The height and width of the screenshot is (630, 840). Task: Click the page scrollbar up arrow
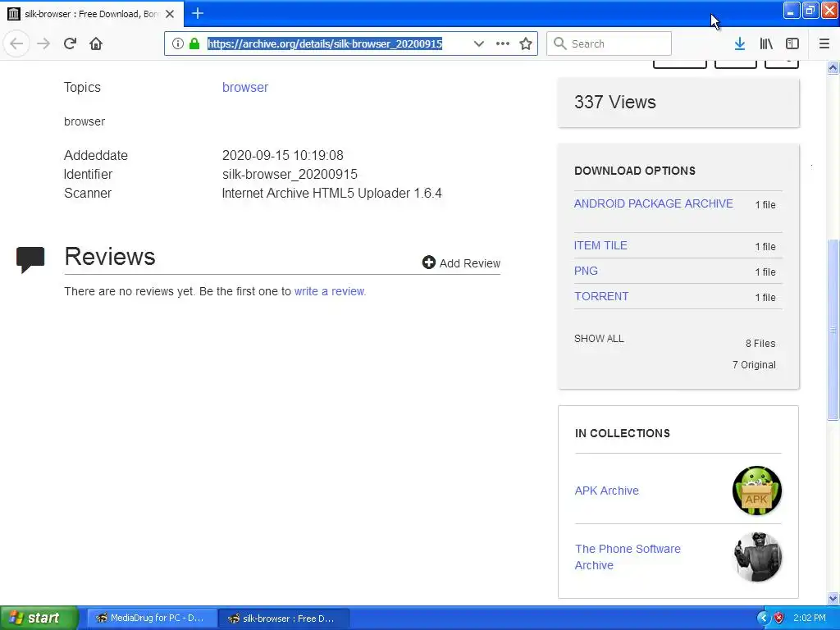(833, 67)
